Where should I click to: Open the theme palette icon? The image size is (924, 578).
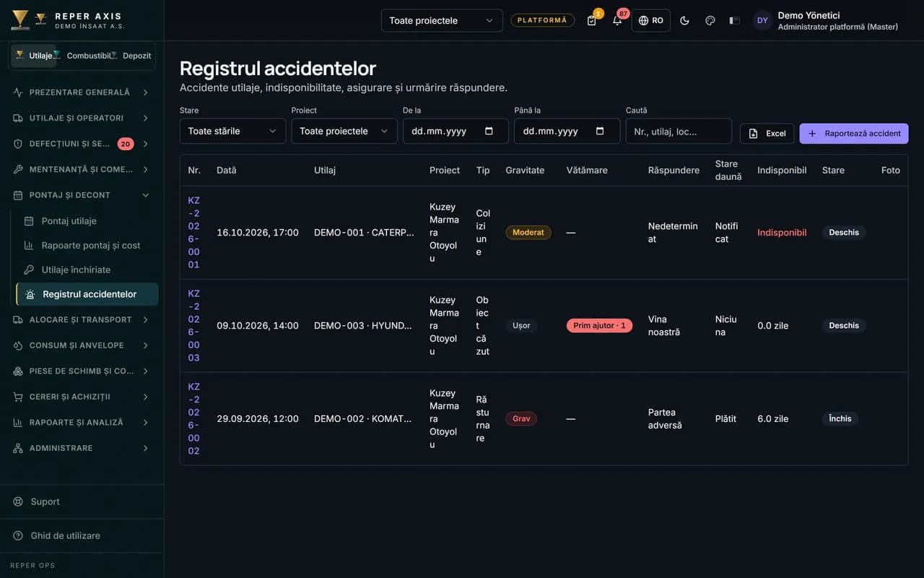[x=710, y=20]
